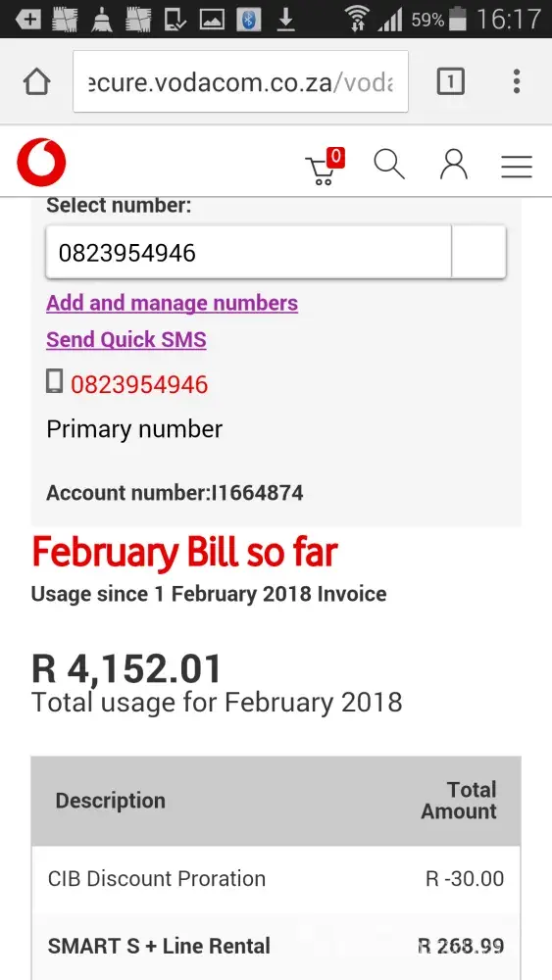Expand the Select number dropdown arrow

click(478, 253)
